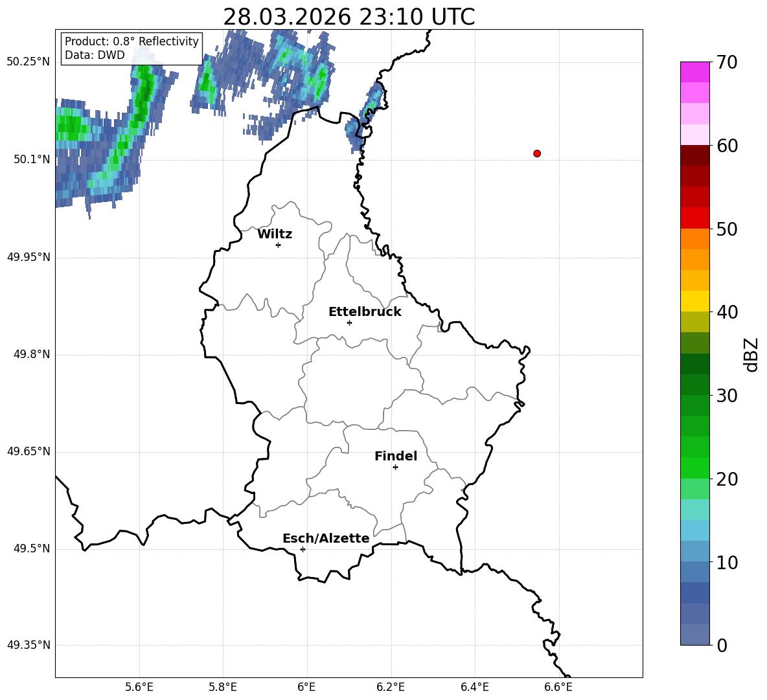Click the 5.6°E longitude label

tap(139, 687)
